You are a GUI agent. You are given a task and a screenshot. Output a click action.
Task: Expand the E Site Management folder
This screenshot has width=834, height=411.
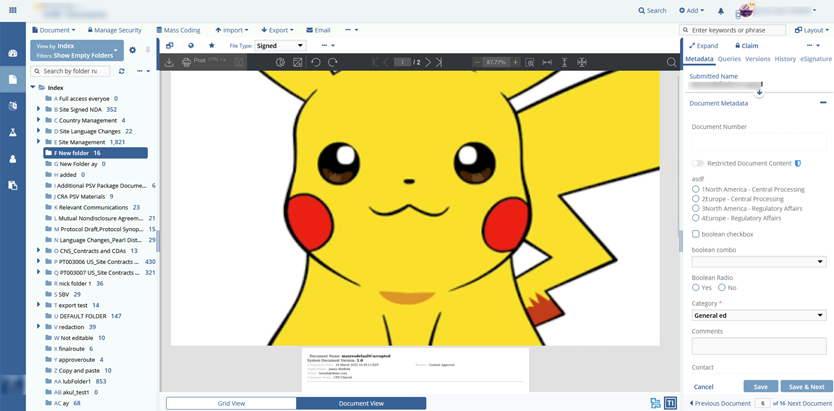click(38, 142)
